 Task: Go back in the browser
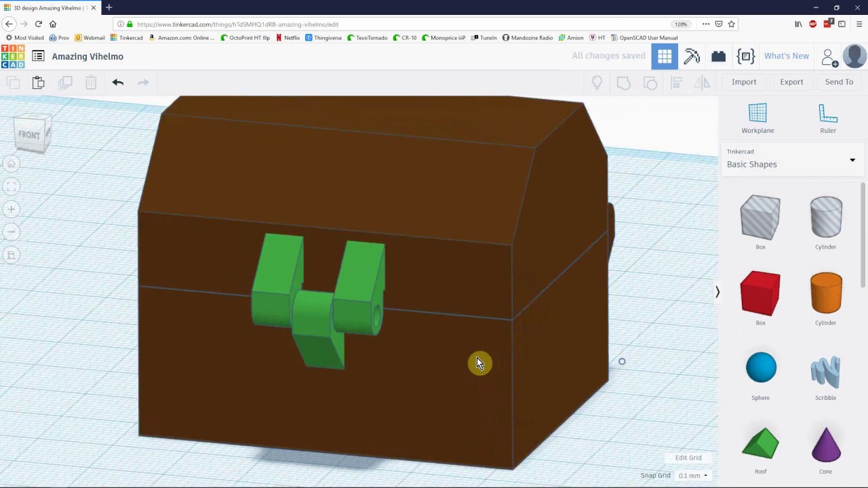click(9, 24)
